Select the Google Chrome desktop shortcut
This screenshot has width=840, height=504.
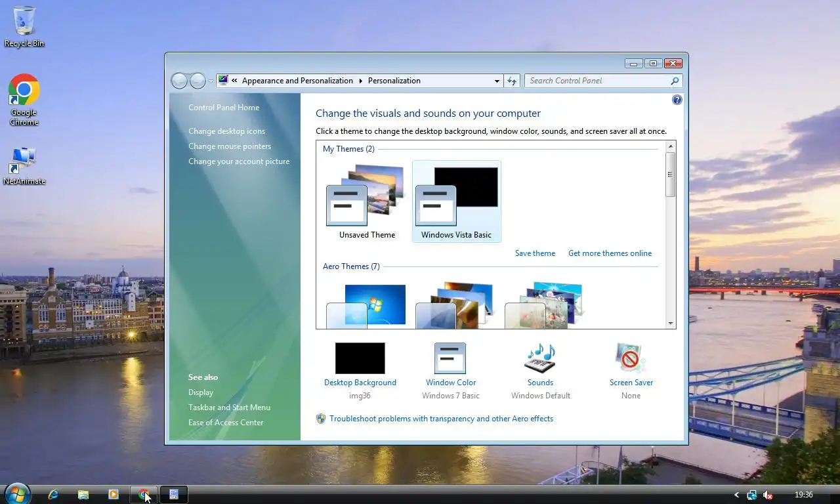pyautogui.click(x=24, y=100)
